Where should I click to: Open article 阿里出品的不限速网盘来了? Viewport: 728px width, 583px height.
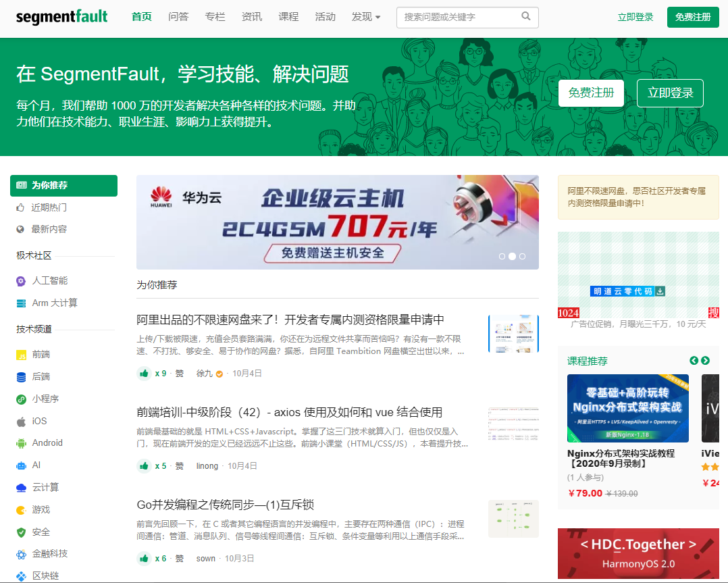click(x=290, y=320)
